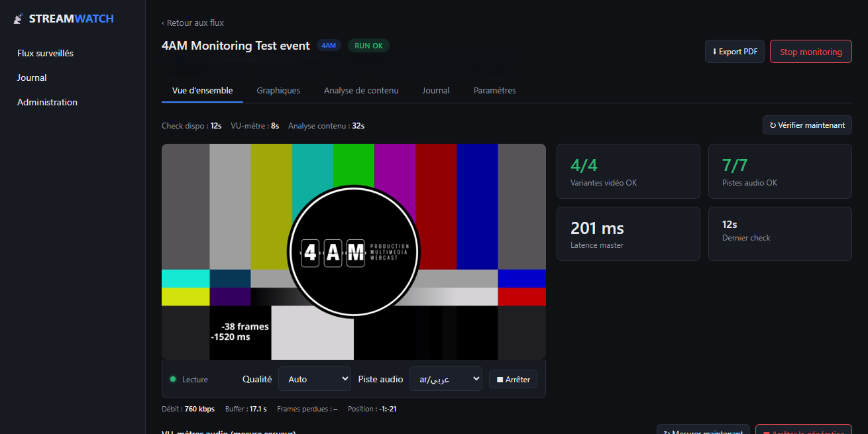Click the 4AM test pattern video preview
868x434 pixels.
(x=354, y=252)
